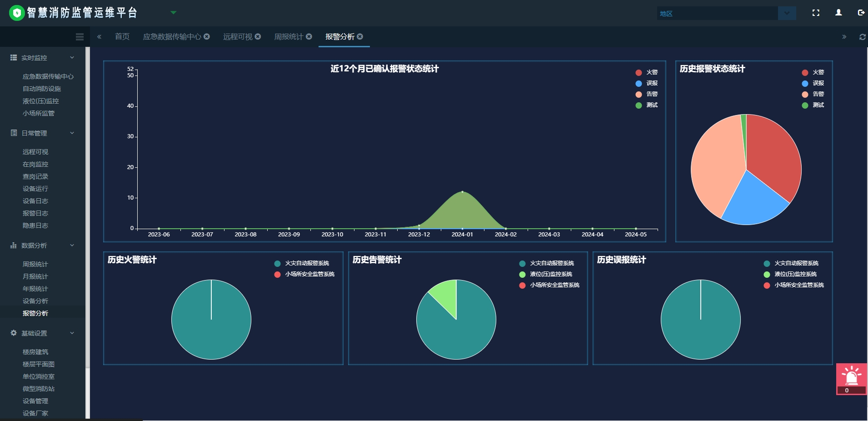Toggle 误报 in 历史报警状态统计 legend
This screenshot has height=421, width=868.
coord(813,83)
